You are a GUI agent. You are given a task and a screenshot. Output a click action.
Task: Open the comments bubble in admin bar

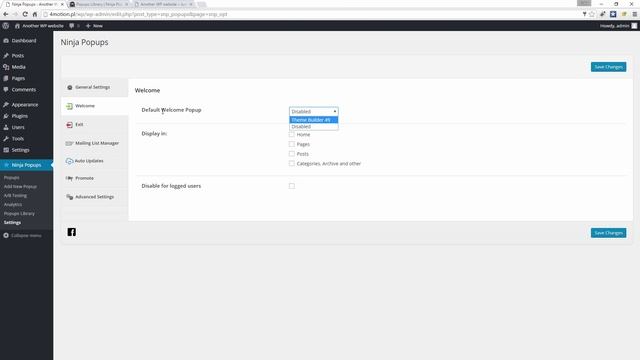[x=72, y=26]
